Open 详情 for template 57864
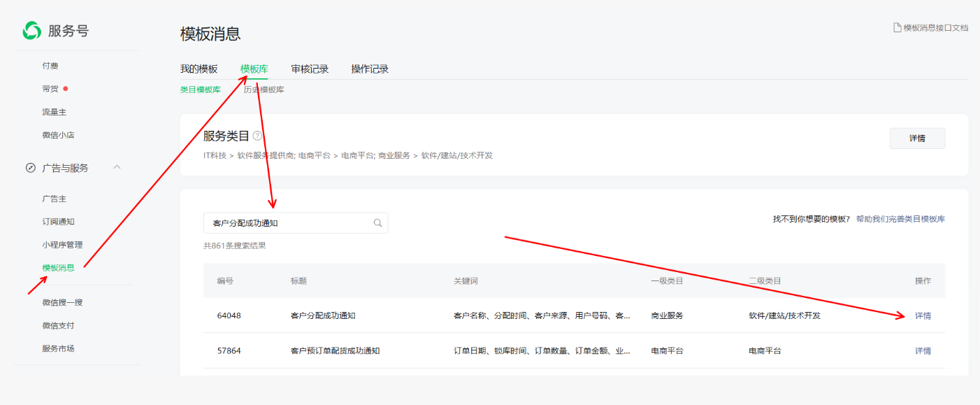Viewport: 980px width, 405px height. [923, 350]
